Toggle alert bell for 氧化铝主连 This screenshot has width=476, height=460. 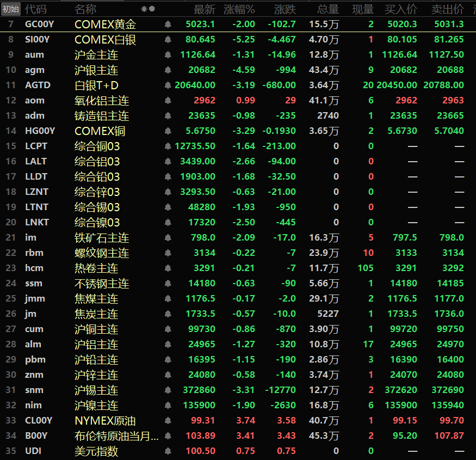tap(168, 101)
